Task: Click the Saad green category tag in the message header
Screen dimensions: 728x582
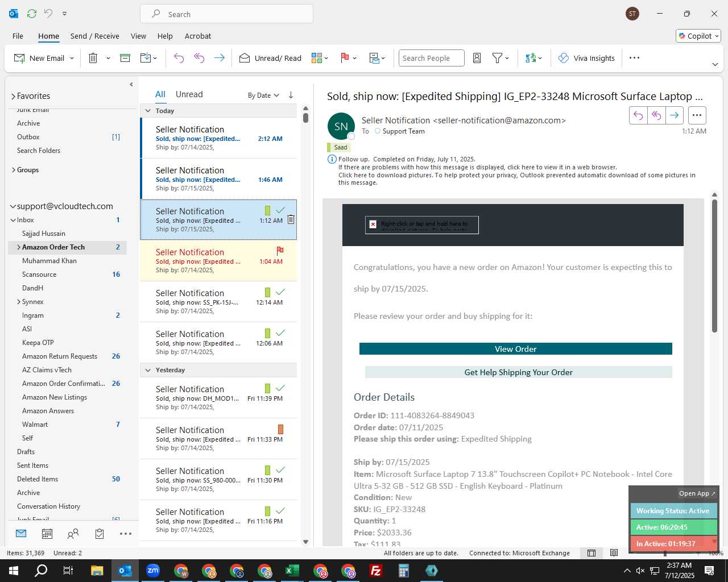Action: pyautogui.click(x=338, y=147)
